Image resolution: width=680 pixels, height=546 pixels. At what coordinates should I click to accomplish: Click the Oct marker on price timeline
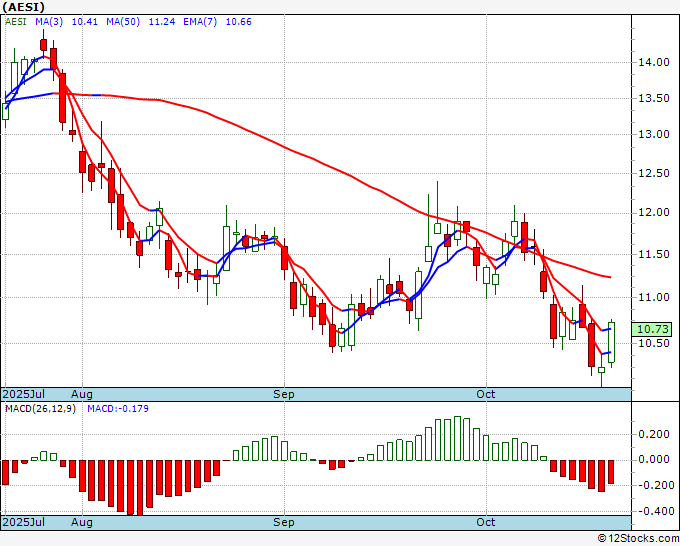point(486,394)
